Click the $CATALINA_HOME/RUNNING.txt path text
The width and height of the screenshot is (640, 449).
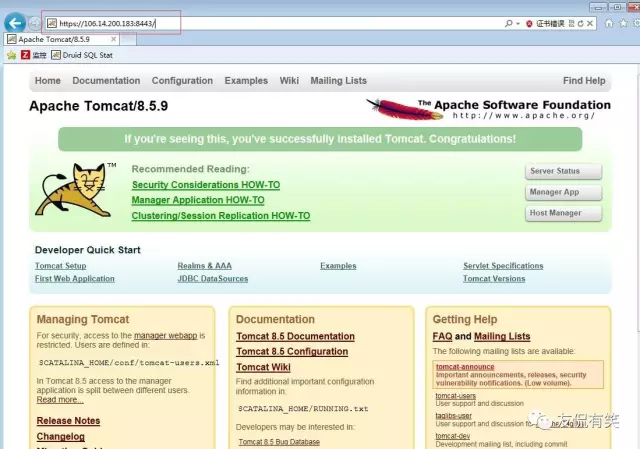[303, 409]
